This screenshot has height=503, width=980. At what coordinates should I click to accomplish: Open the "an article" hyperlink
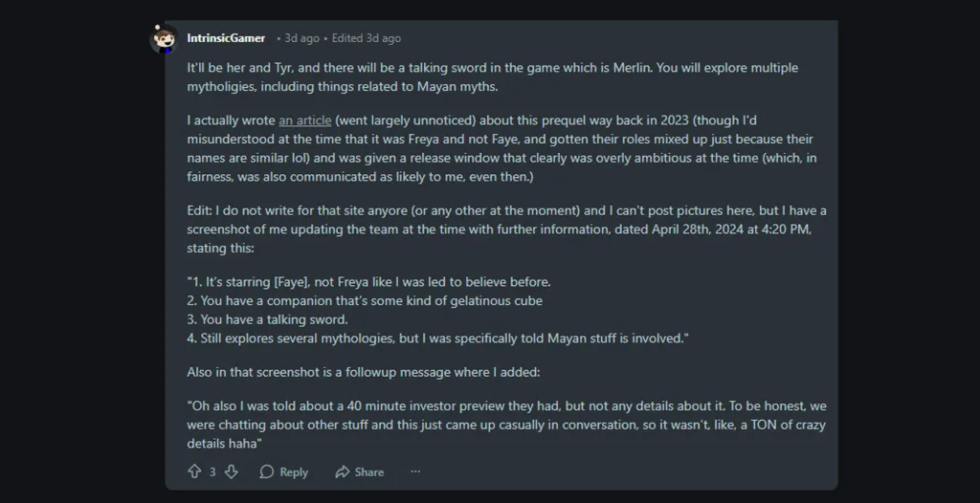(x=304, y=120)
